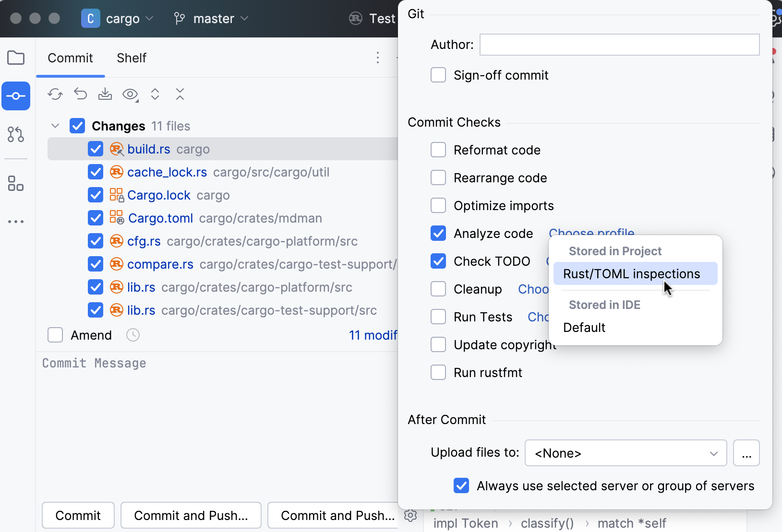Collapse all changes in tree
Image resolution: width=782 pixels, height=532 pixels.
[180, 94]
